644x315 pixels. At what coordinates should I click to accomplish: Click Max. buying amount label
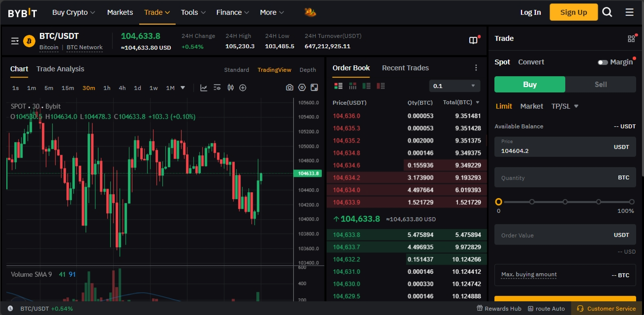coord(529,274)
